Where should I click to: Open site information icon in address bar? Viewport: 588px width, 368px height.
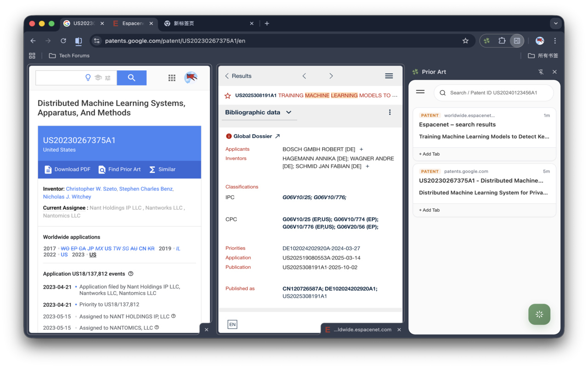click(96, 41)
